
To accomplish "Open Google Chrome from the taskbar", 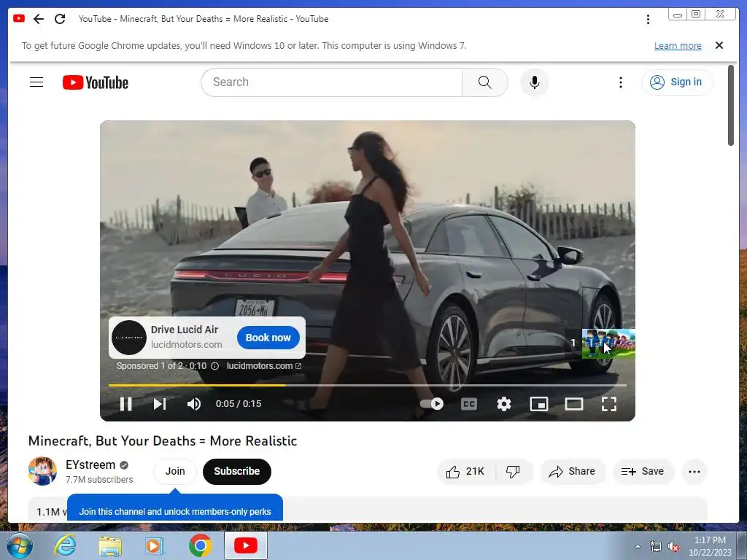I will (200, 545).
